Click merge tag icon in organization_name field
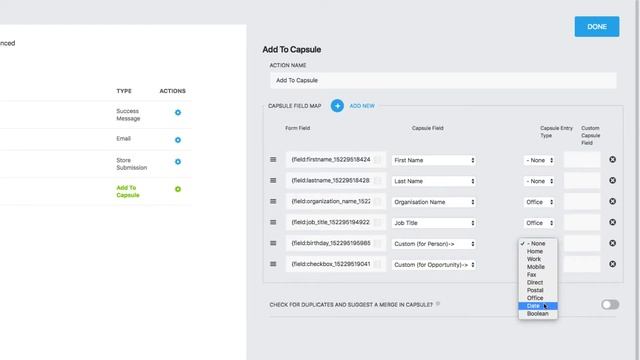 click(378, 201)
